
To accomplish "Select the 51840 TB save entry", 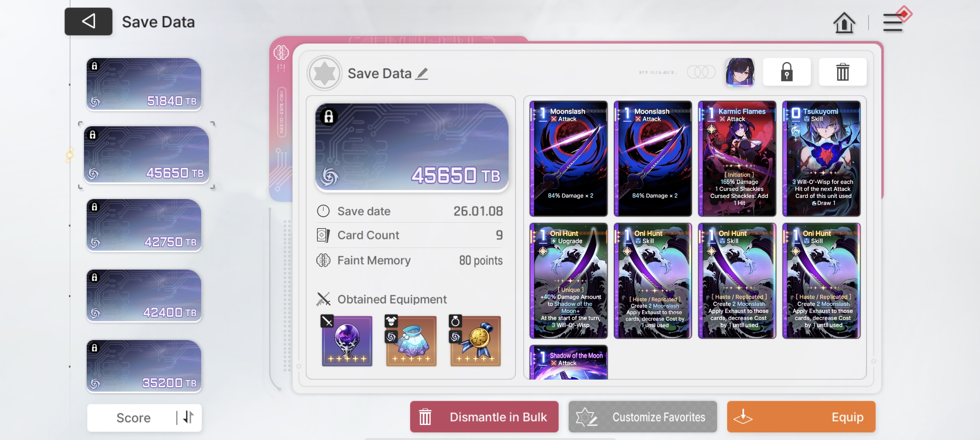I will pyautogui.click(x=144, y=84).
